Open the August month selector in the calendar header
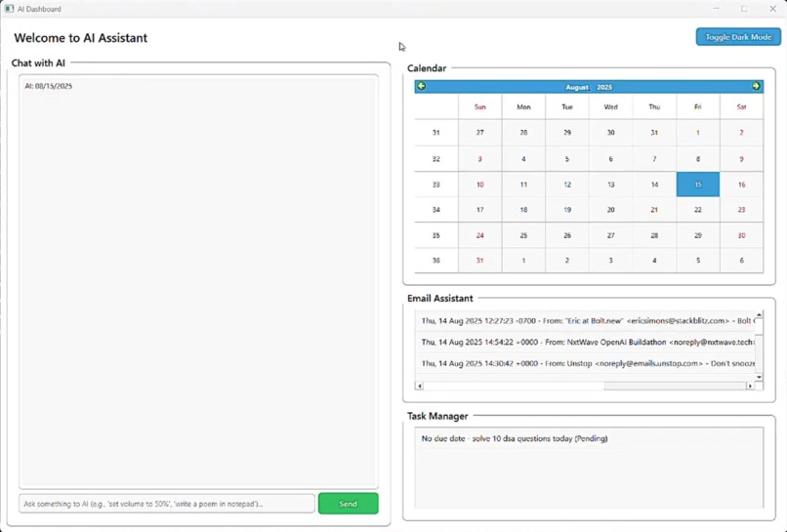This screenshot has height=532, width=787. [x=577, y=87]
